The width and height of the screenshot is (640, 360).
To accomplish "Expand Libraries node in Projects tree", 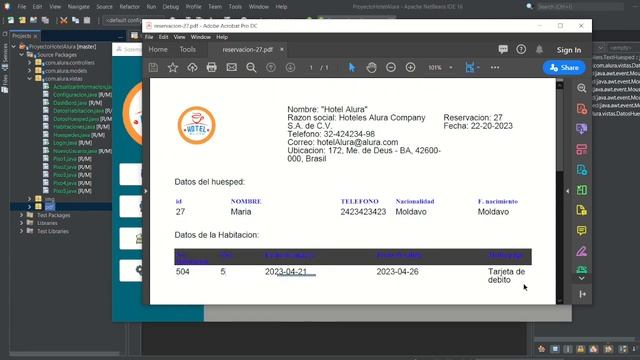I will click(22, 223).
